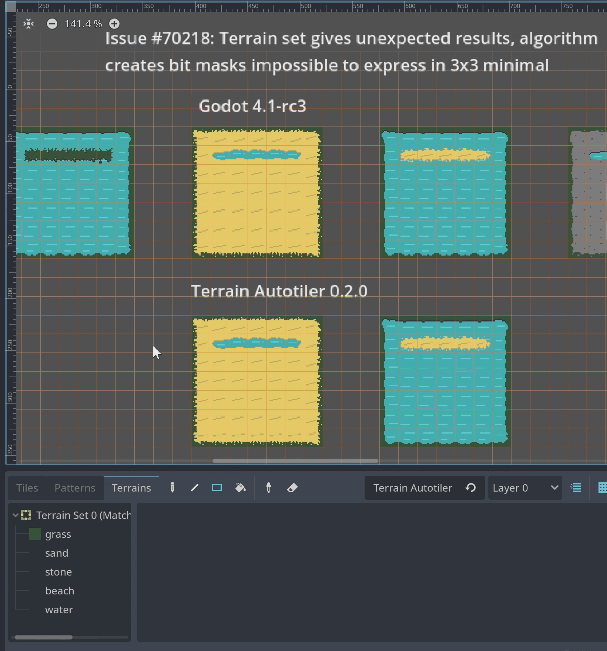Select the Line drawing tool
Viewport: 607px width, 651px height.
(x=194, y=488)
